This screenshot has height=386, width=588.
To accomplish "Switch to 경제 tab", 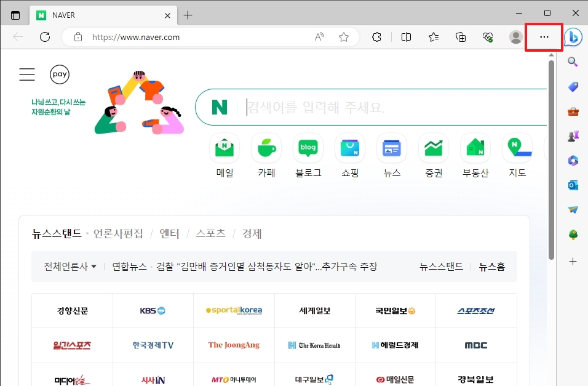I will coord(252,233).
